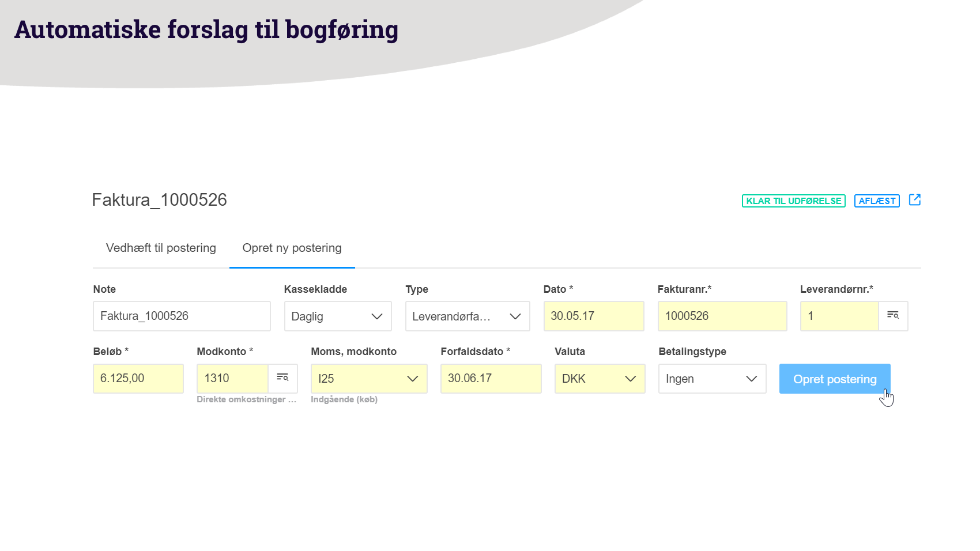
Task: Open the Valuta dropdown showing DKK
Action: tap(599, 379)
